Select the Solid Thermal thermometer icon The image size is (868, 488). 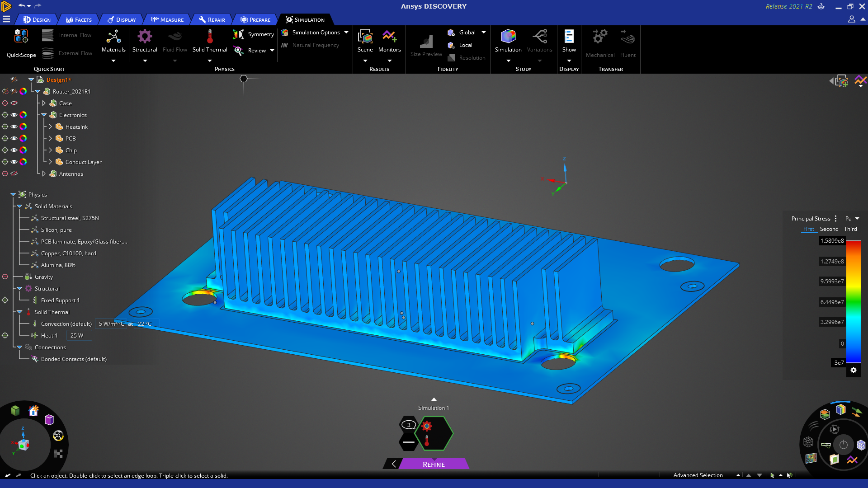click(210, 37)
